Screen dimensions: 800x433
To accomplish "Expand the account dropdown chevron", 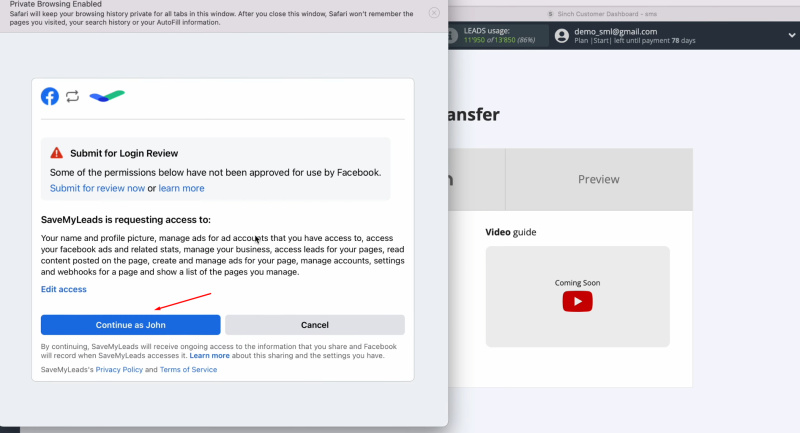I will [790, 36].
